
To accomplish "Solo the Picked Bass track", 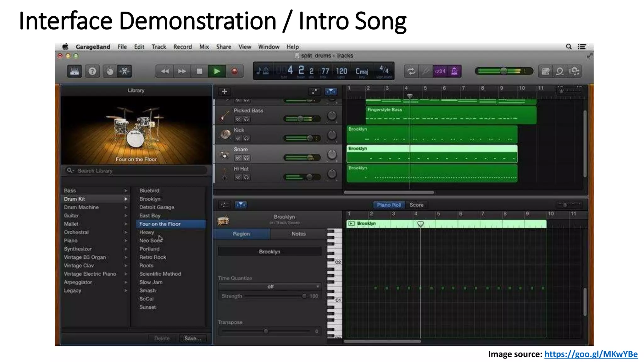I will pos(246,119).
